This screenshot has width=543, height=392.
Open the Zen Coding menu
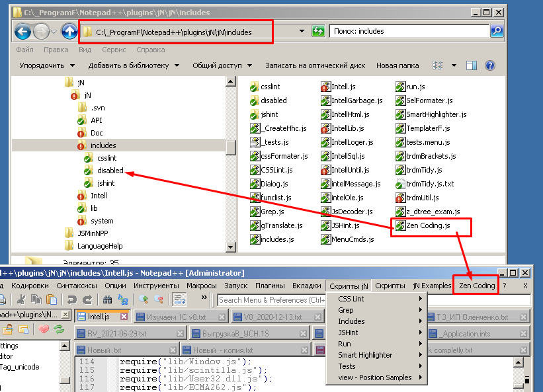[477, 286]
